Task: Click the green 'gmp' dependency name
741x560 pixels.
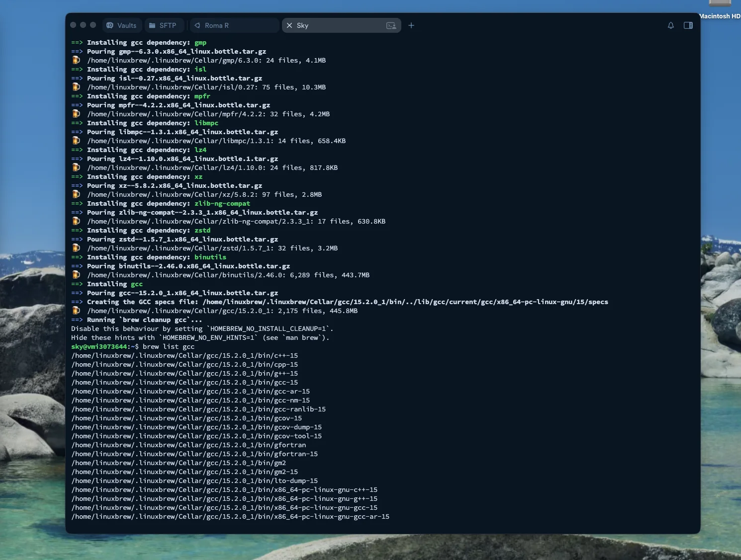Action: pos(200,43)
